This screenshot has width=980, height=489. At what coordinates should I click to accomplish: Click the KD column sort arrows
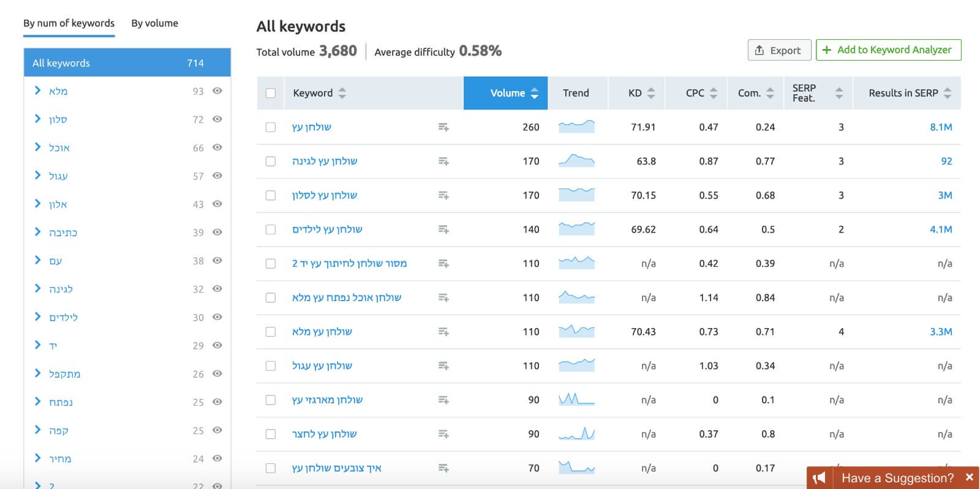pos(650,93)
